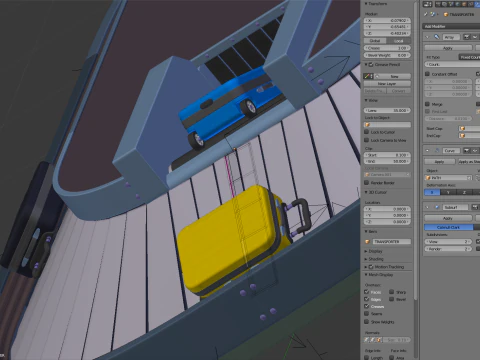Open the Properties editor type selector icon

pos(427,4)
